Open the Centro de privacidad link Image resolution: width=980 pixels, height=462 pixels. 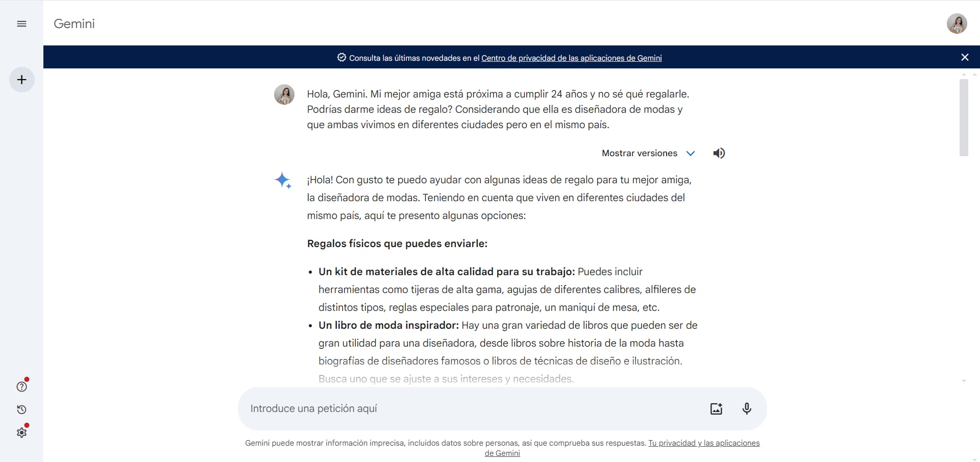pos(571,58)
